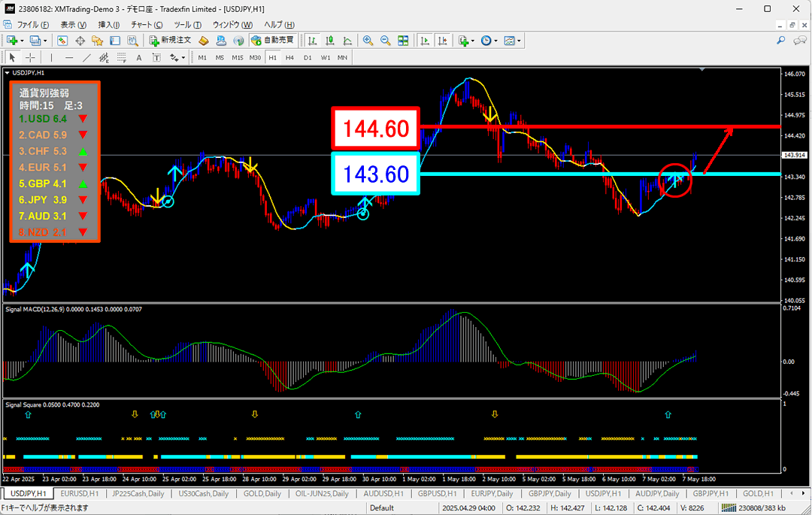Toggle the 自動売買 auto trading button

[272, 41]
